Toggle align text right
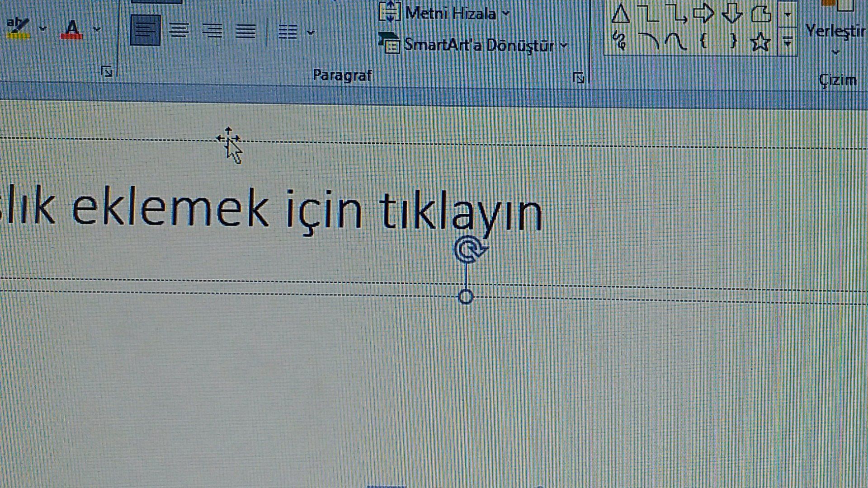The image size is (868, 488). 212,31
